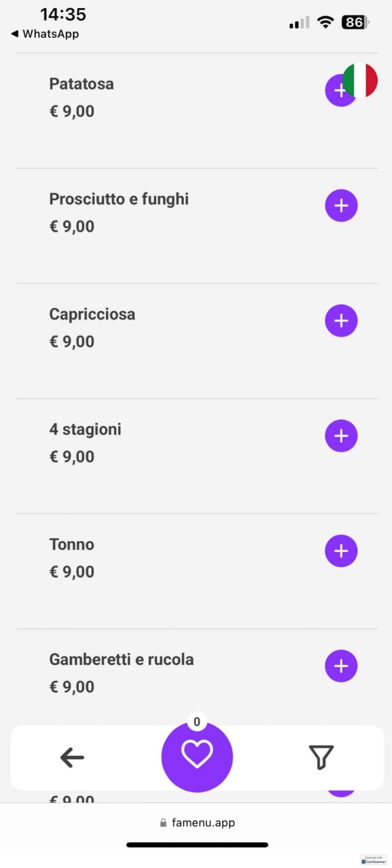The image size is (392, 868).
Task: Return to WhatsApp app link
Action: click(x=45, y=34)
